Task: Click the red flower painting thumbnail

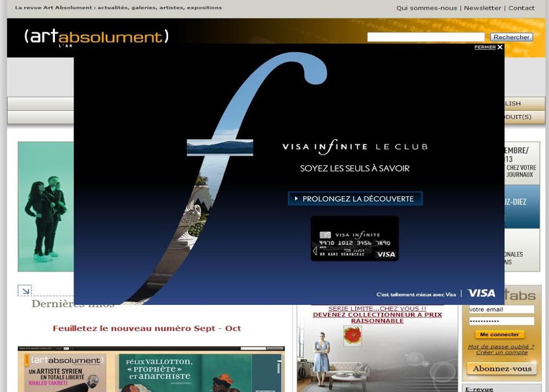Action: pyautogui.click(x=352, y=336)
